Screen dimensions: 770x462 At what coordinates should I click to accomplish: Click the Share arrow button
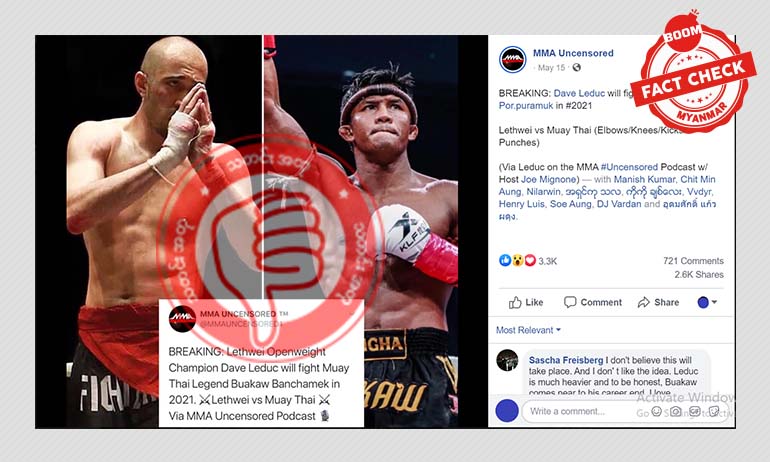pos(659,302)
